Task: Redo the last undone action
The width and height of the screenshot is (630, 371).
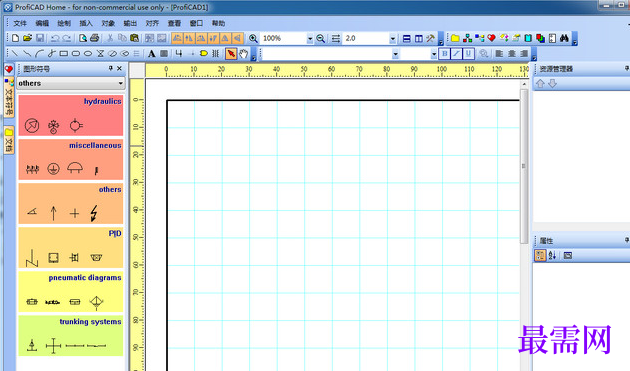Action: coord(67,38)
